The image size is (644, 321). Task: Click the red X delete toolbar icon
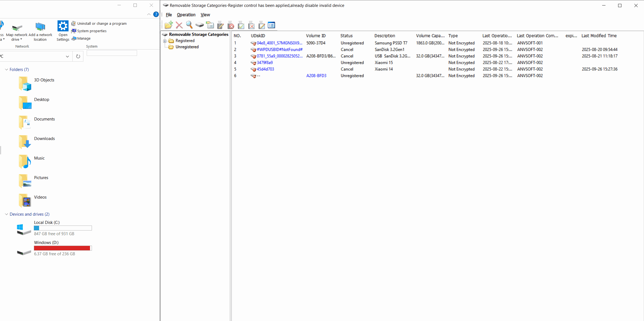(179, 25)
